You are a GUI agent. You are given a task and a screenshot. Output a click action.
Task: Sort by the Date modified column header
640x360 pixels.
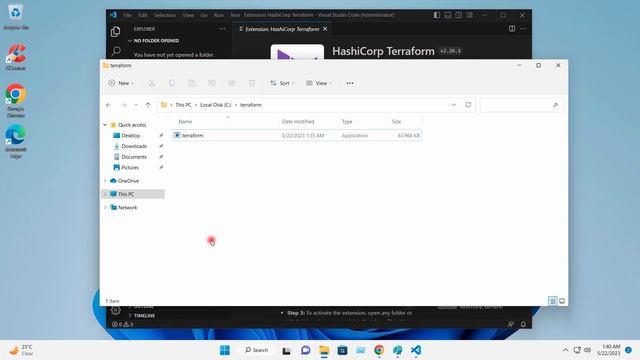[x=298, y=122]
